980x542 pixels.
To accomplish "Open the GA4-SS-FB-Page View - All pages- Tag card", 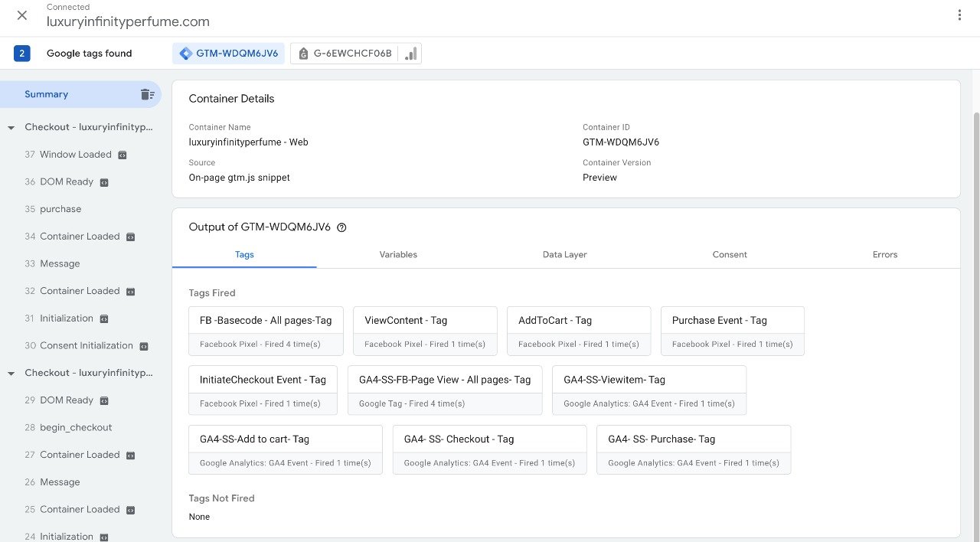I will tap(445, 390).
